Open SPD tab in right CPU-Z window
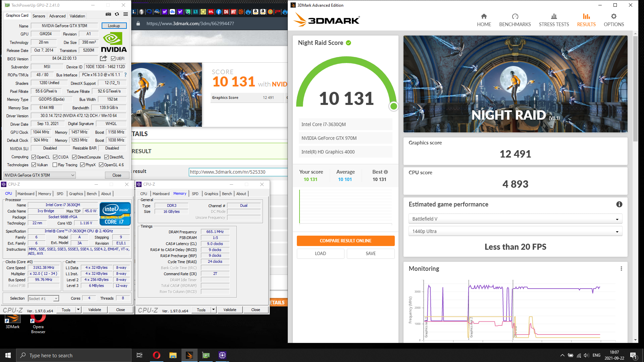 coord(195,194)
